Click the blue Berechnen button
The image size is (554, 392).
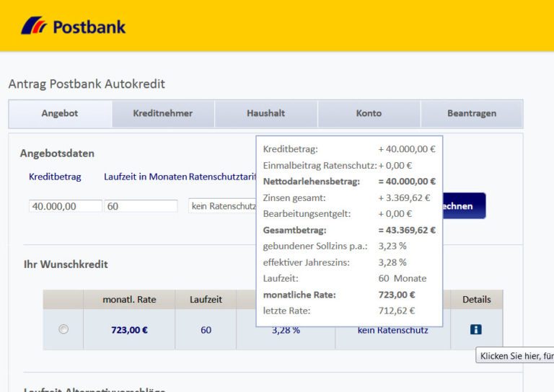(x=464, y=205)
